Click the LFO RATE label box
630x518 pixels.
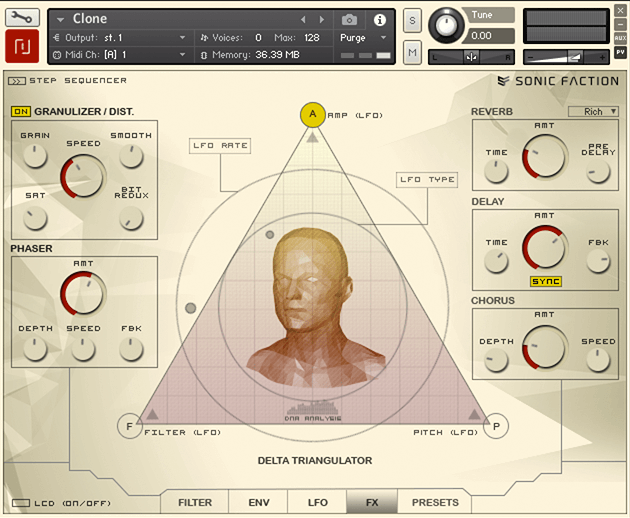point(220,146)
